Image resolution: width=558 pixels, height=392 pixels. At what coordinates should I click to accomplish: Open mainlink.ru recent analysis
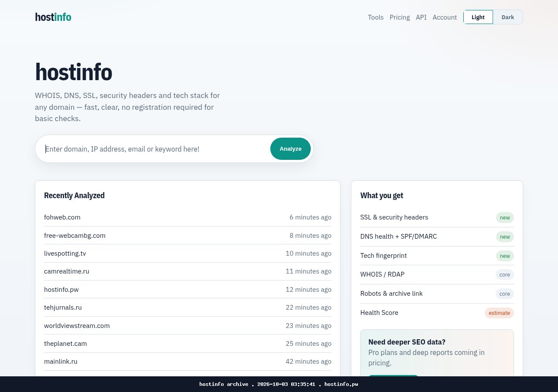[x=61, y=362]
